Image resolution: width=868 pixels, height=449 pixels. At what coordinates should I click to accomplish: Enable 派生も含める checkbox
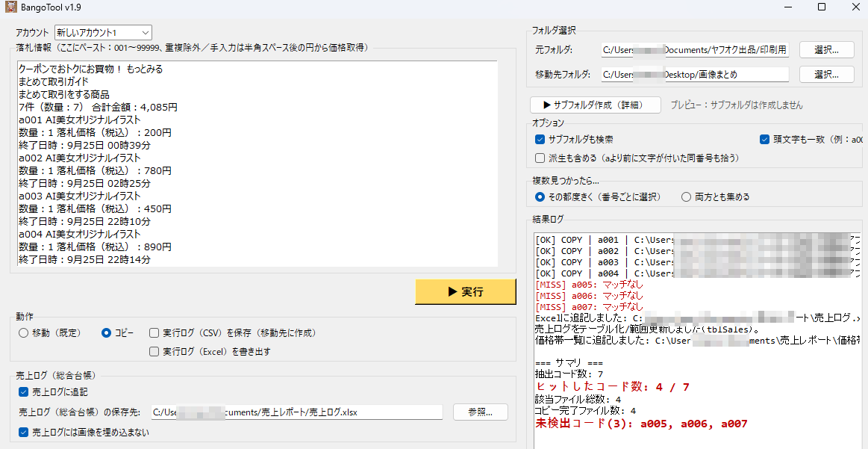click(x=540, y=158)
